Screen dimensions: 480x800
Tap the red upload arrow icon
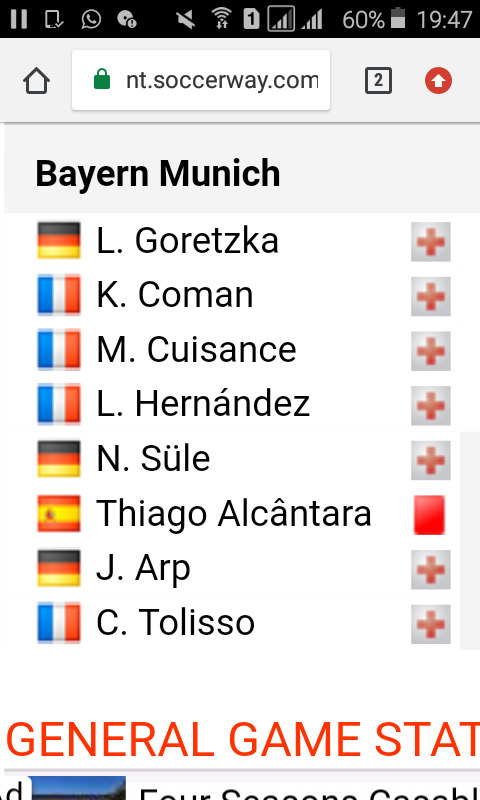pos(438,81)
